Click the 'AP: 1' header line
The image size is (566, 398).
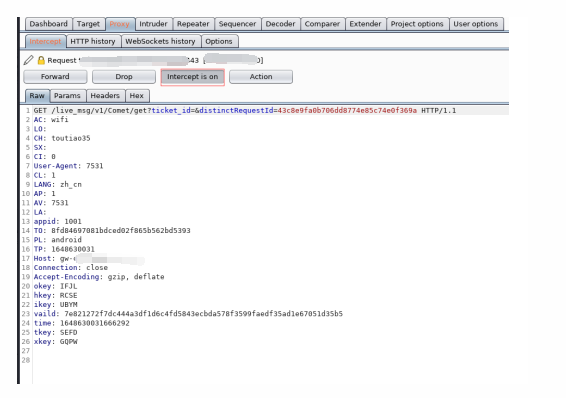44,193
